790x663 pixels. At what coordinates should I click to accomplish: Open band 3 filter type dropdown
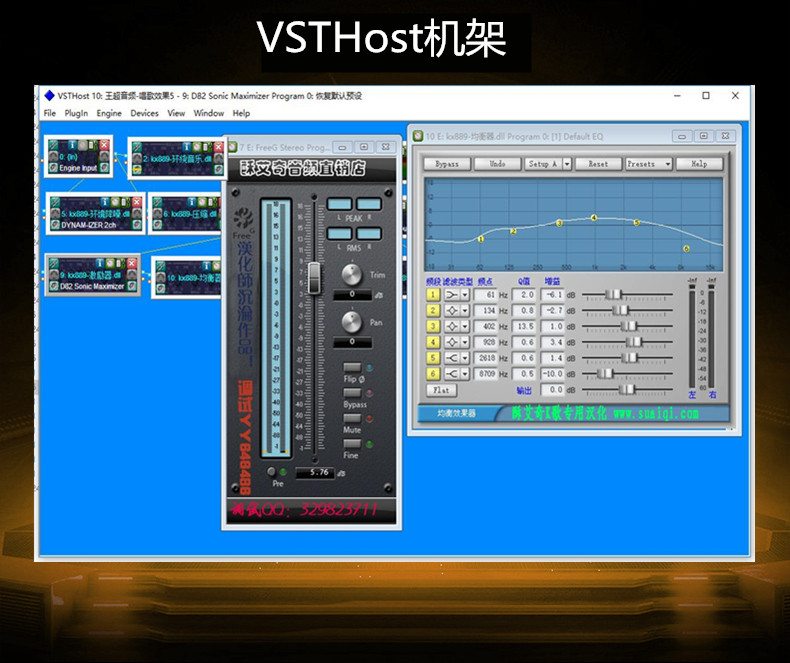tap(465, 326)
